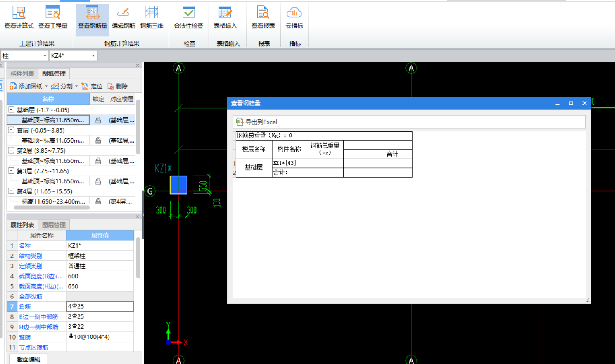Open 云指标 tool
The width and height of the screenshot is (615, 364).
[294, 17]
